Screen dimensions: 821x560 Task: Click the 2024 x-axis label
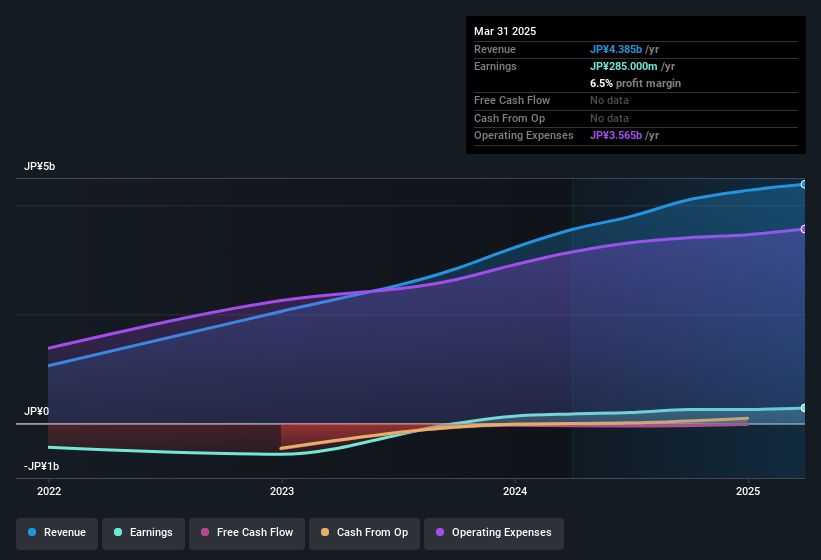tap(515, 491)
